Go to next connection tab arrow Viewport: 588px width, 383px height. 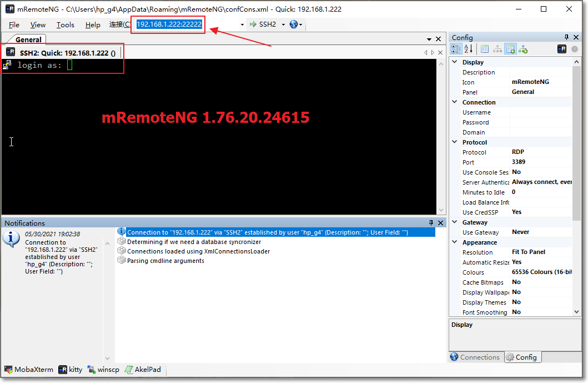433,53
